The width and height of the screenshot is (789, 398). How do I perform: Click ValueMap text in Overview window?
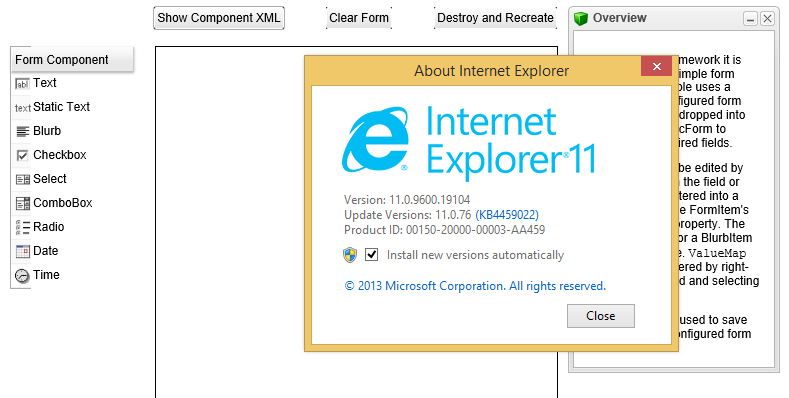click(717, 253)
